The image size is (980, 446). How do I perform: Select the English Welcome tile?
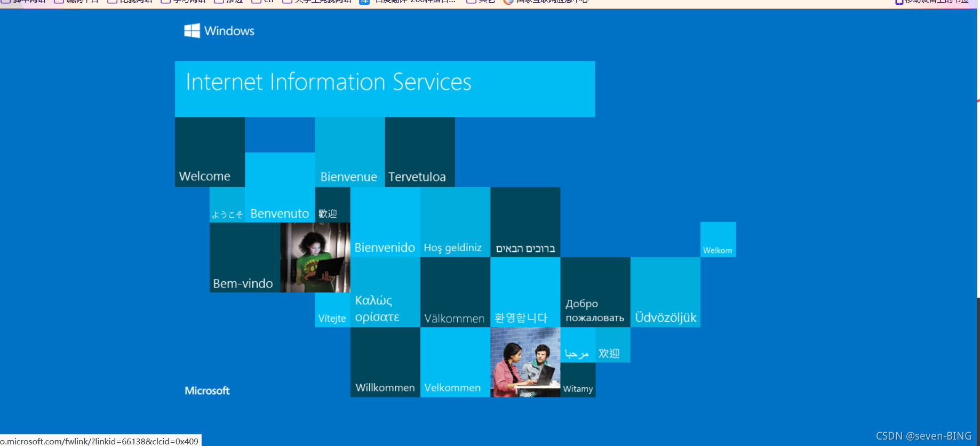pyautogui.click(x=210, y=152)
